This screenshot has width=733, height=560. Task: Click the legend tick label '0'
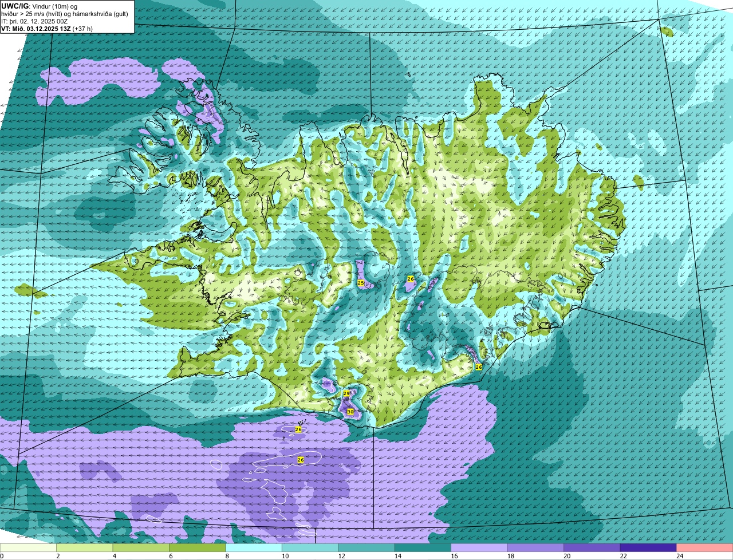[x=2, y=556]
